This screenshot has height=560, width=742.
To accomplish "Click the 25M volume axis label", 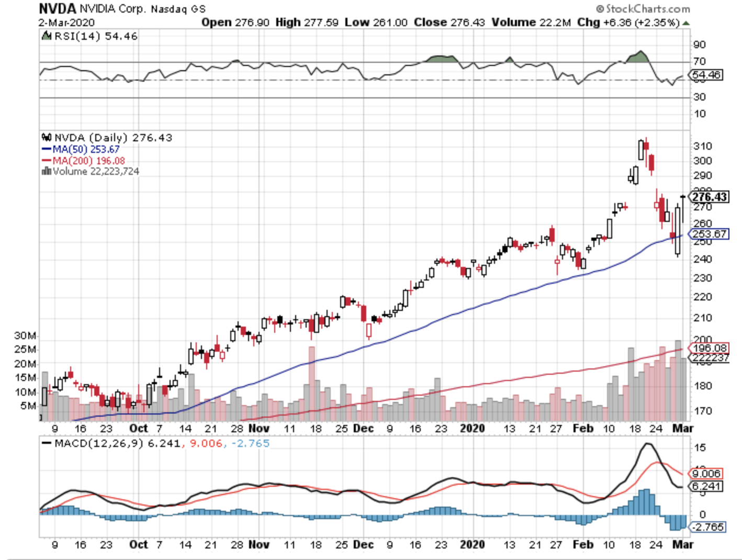I will point(25,350).
